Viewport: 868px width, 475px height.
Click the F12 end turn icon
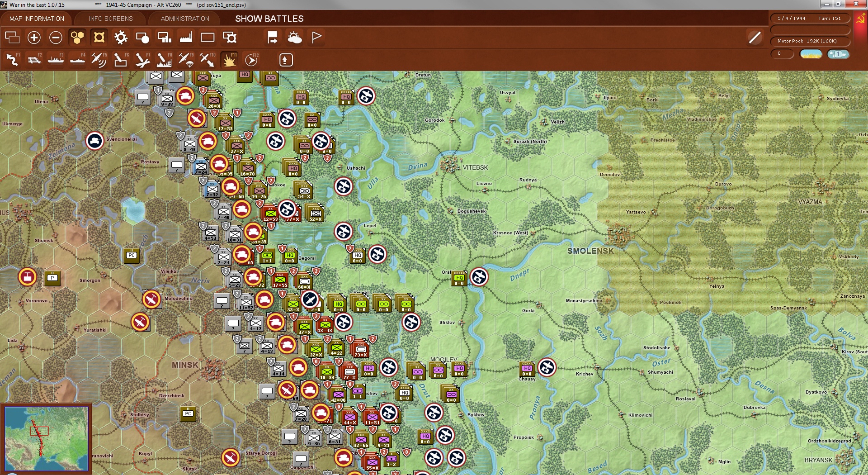coord(251,60)
